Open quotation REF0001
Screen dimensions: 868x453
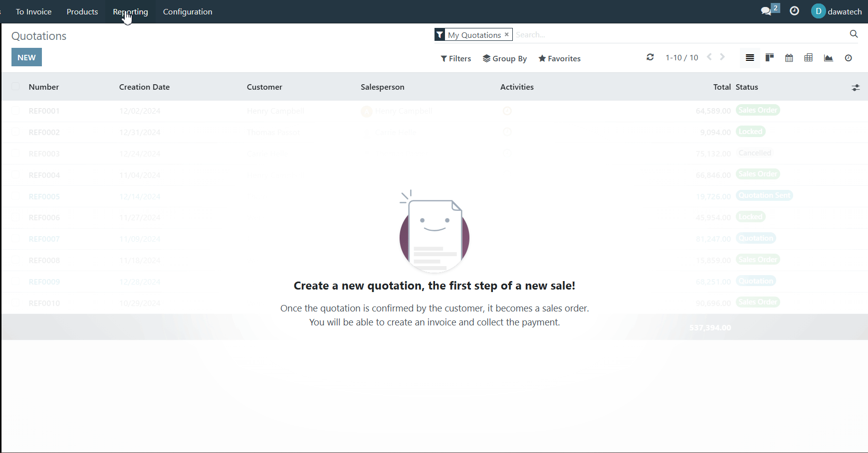[x=44, y=111]
